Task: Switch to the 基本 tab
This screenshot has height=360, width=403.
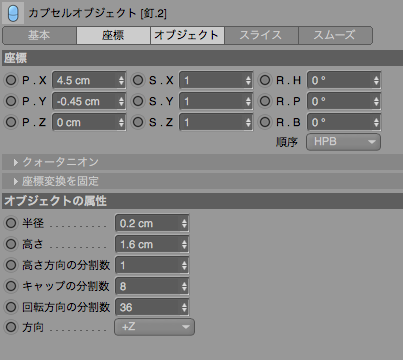Action: (x=39, y=35)
